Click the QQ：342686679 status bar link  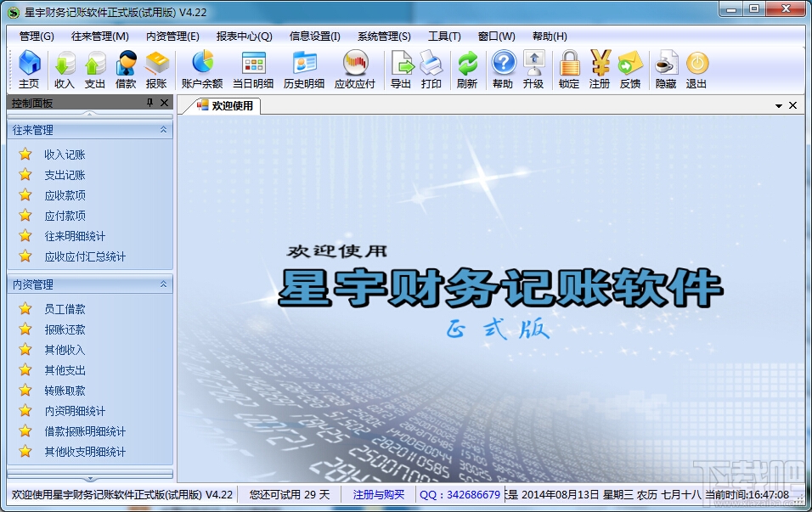[460, 495]
